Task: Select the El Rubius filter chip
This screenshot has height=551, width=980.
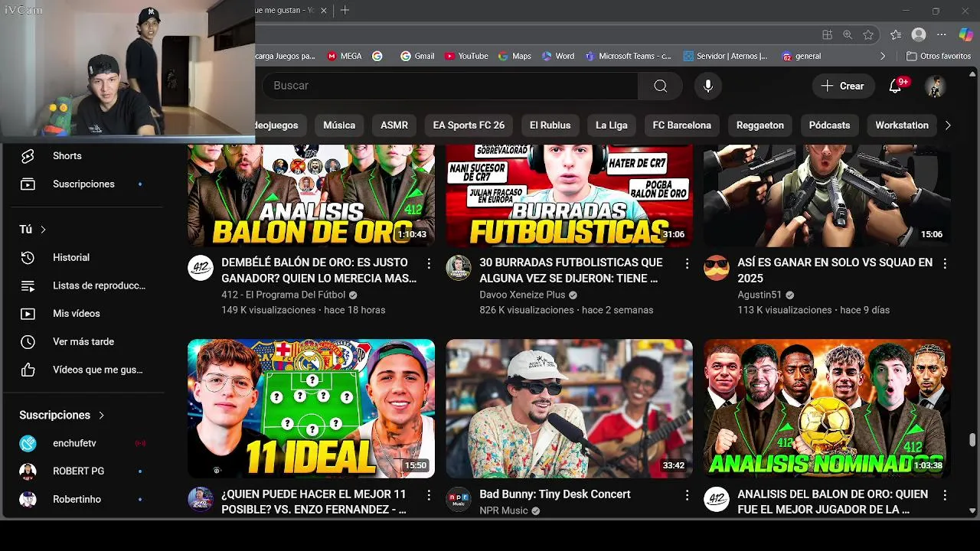Action: point(550,126)
